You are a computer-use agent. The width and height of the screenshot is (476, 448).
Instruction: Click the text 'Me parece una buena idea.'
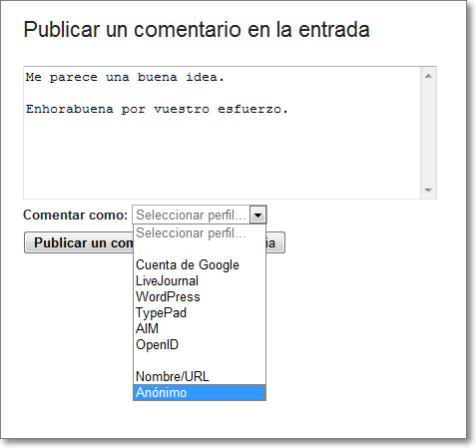pyautogui.click(x=125, y=77)
